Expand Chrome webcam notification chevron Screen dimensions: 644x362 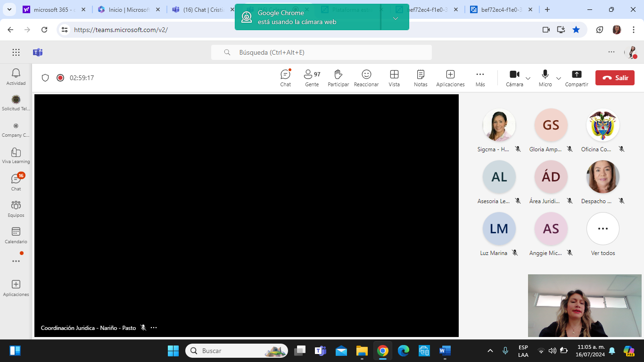[x=395, y=18]
